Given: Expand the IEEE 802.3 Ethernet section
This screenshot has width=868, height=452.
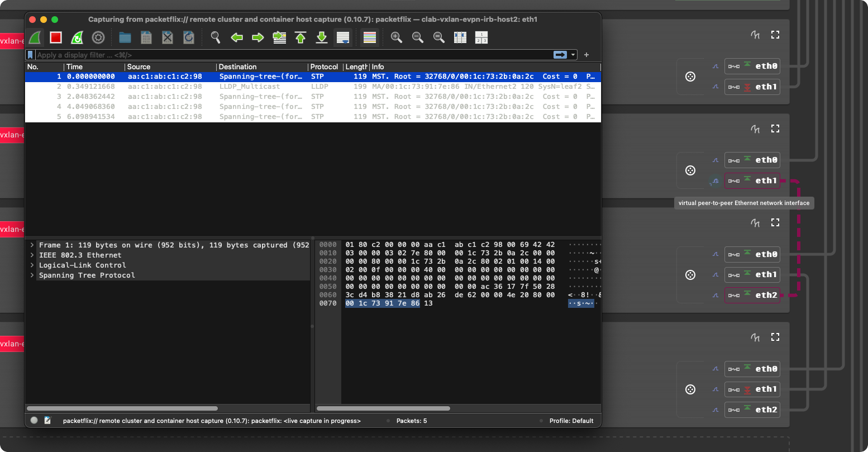Looking at the screenshot, I should pyautogui.click(x=32, y=255).
